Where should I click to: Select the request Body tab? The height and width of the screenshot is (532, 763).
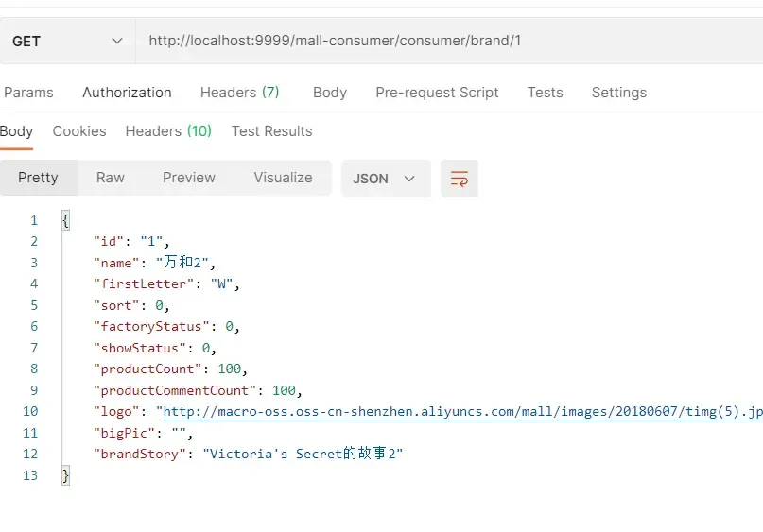point(329,93)
